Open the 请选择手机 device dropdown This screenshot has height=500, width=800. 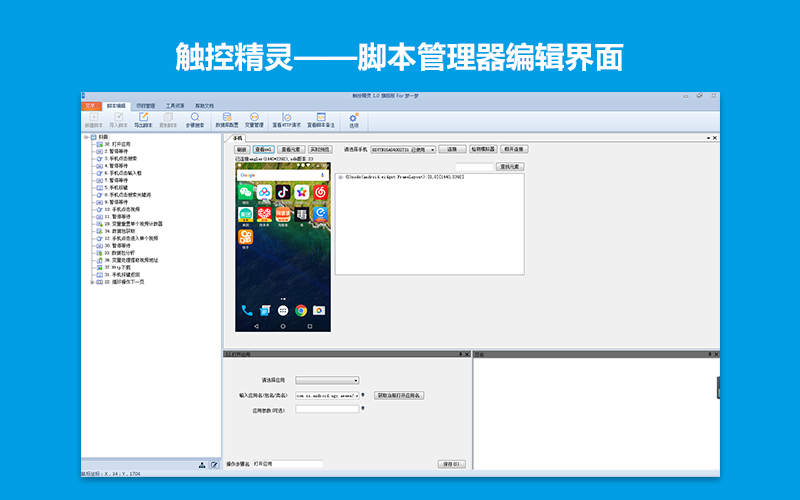pyautogui.click(x=403, y=149)
